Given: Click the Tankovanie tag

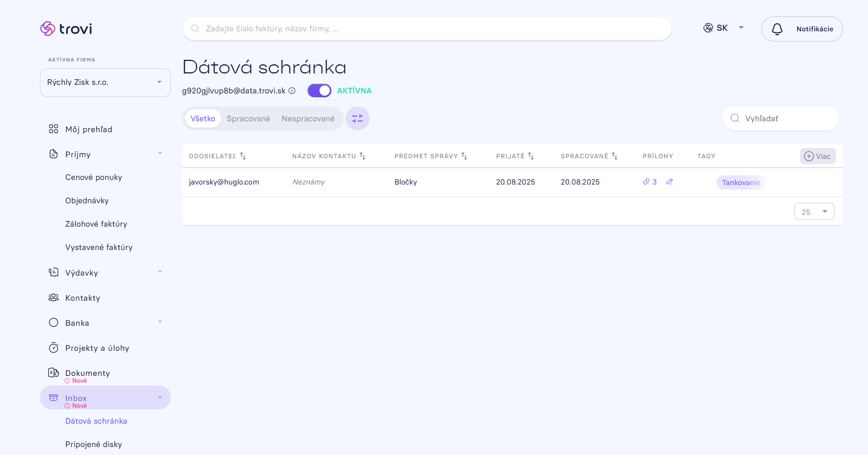Looking at the screenshot, I should 741,183.
